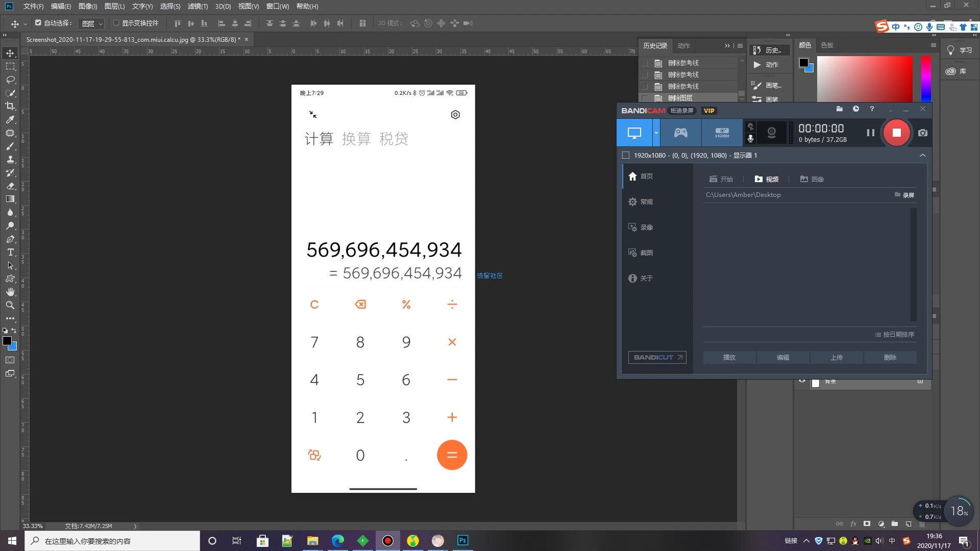Select the Lasso tool
Image resolution: width=980 pixels, height=551 pixels.
pos(10,80)
